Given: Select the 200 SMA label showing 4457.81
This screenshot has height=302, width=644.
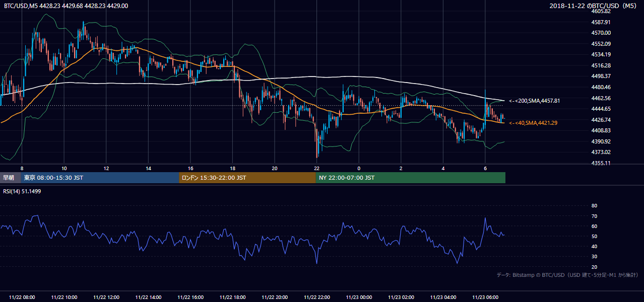Looking at the screenshot, I should 534,101.
